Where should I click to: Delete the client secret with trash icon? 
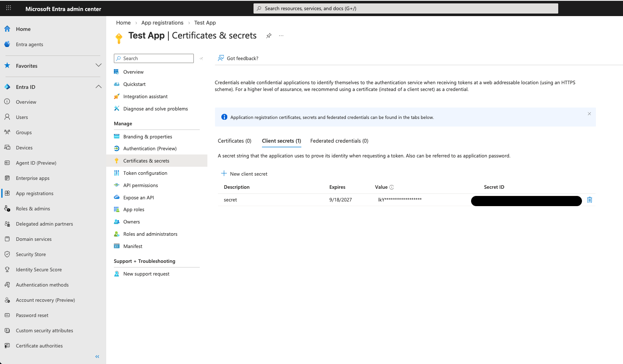point(590,200)
